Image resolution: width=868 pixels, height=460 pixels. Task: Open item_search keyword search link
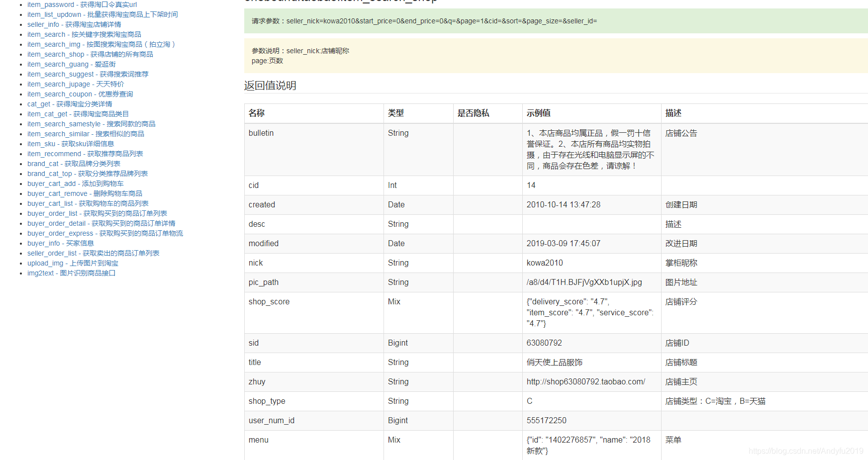(x=84, y=34)
